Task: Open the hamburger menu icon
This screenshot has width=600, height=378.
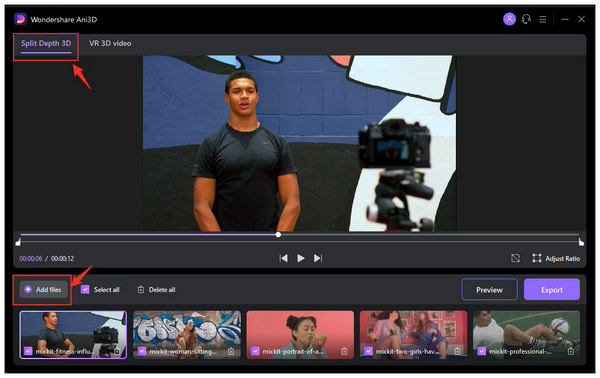Action: pos(543,19)
